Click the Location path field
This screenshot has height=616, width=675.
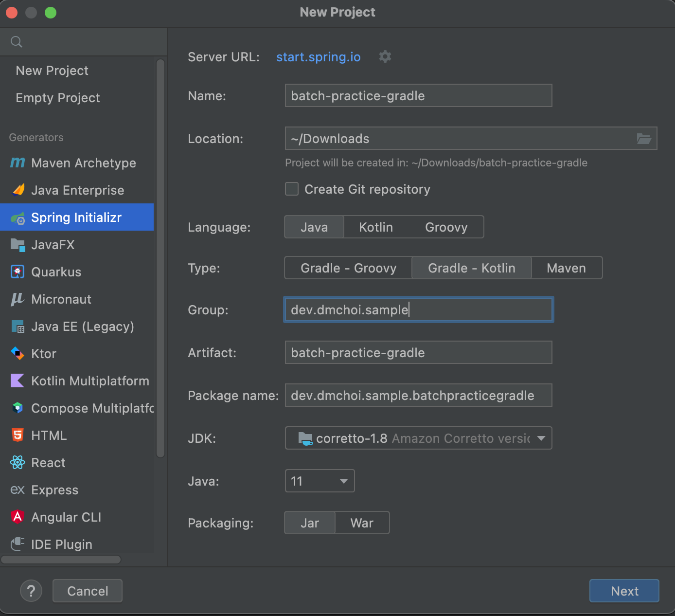coord(471,138)
